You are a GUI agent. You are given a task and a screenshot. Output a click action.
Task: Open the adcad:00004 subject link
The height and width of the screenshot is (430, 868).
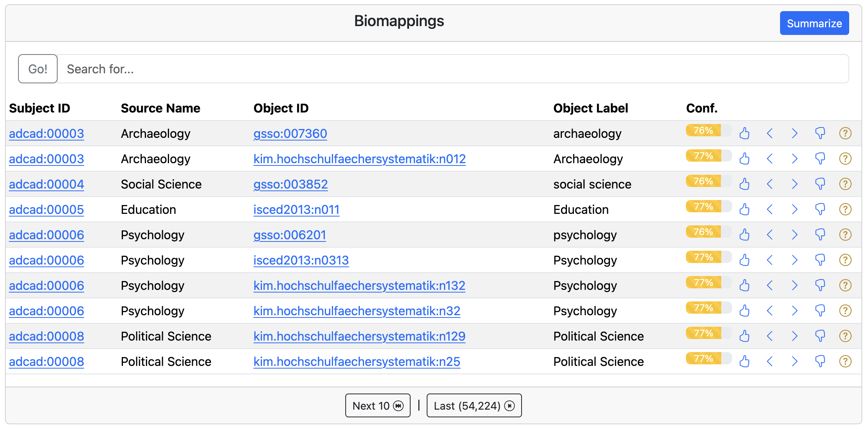[x=46, y=184]
